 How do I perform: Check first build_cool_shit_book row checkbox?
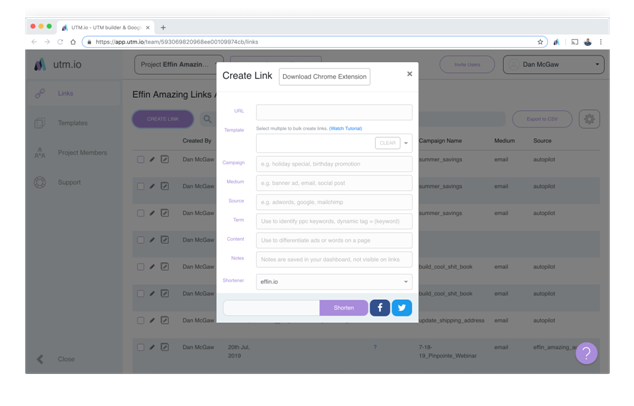140,267
